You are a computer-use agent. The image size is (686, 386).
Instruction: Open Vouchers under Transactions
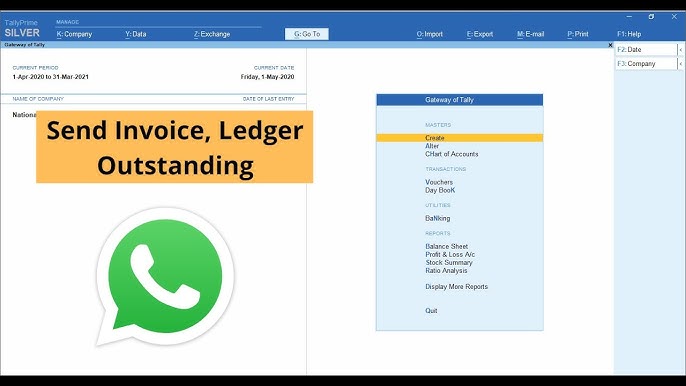point(439,182)
